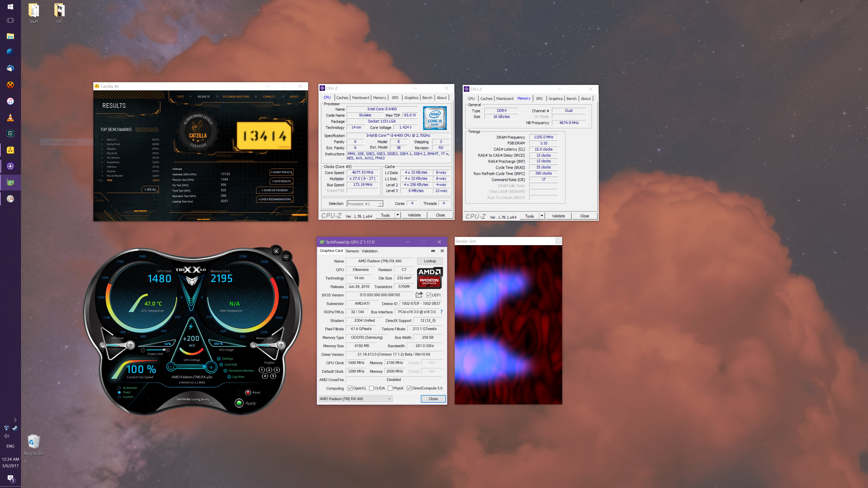Increase Memory Clock with plus knob in TriXX
Viewport: 868px width, 488px height.
point(281,345)
